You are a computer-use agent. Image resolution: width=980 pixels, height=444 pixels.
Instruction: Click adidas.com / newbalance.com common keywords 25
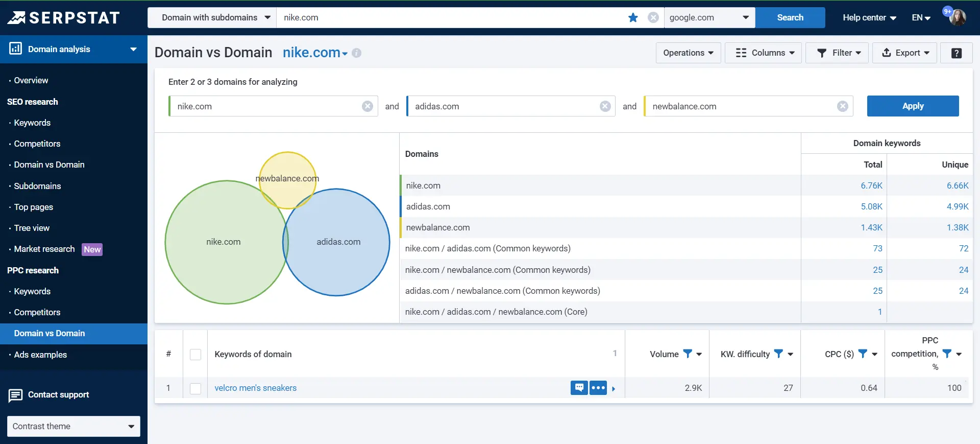877,291
